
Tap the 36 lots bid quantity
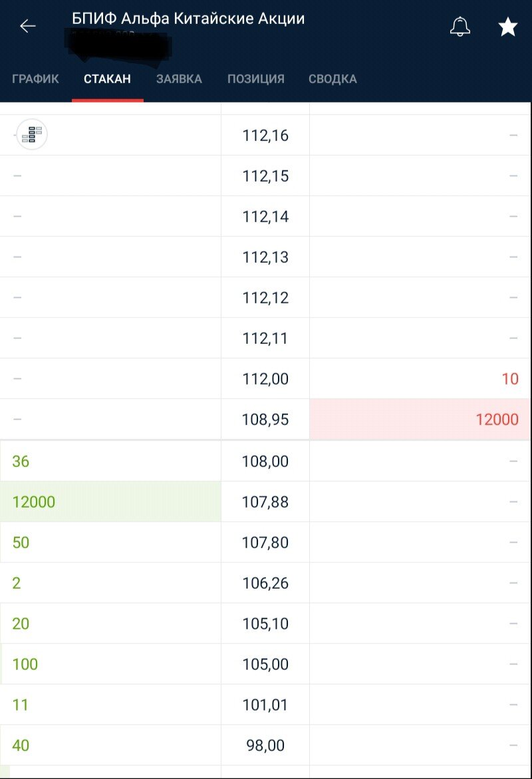click(x=21, y=461)
